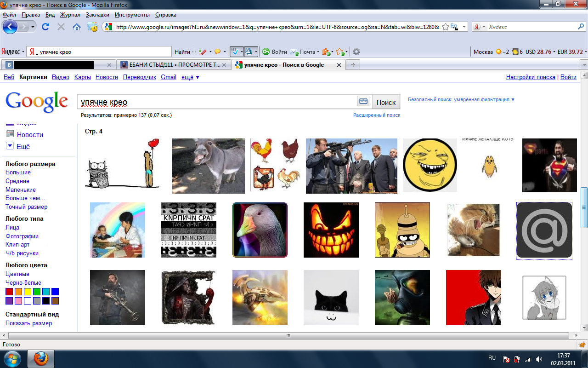Toggle the Yandex Bar page translate icon
This screenshot has width=588, height=368.
(x=249, y=52)
